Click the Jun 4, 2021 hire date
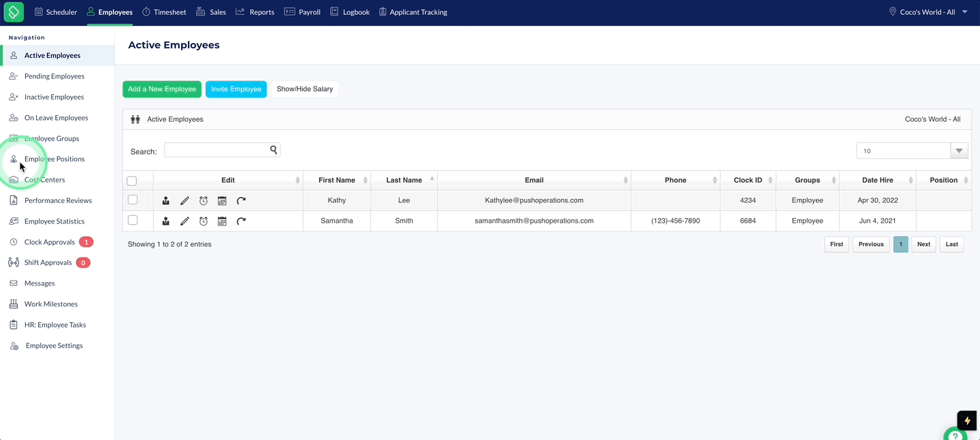Viewport: 980px width, 440px height. tap(878, 221)
